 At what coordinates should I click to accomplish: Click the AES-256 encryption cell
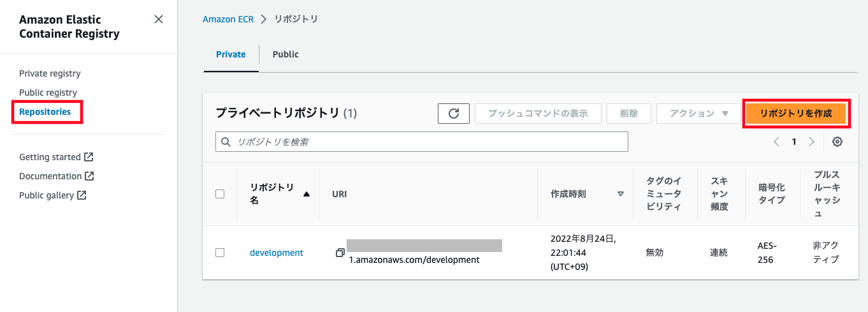click(x=767, y=253)
